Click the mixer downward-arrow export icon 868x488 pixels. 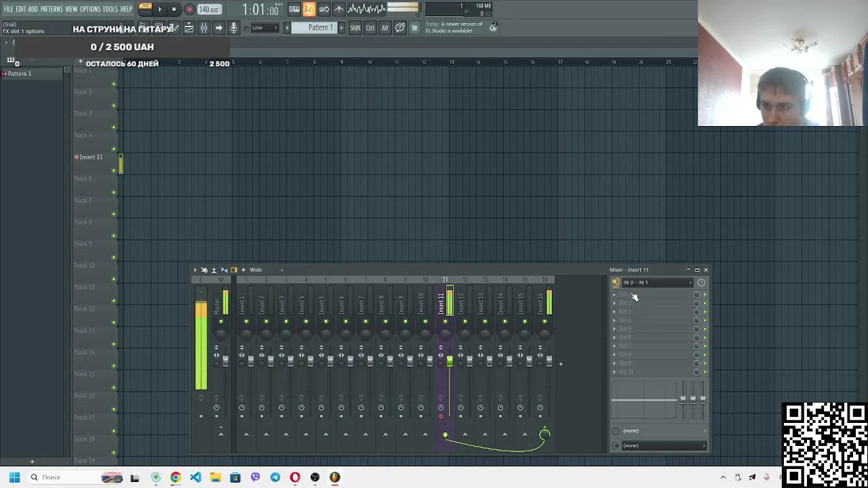(214, 270)
